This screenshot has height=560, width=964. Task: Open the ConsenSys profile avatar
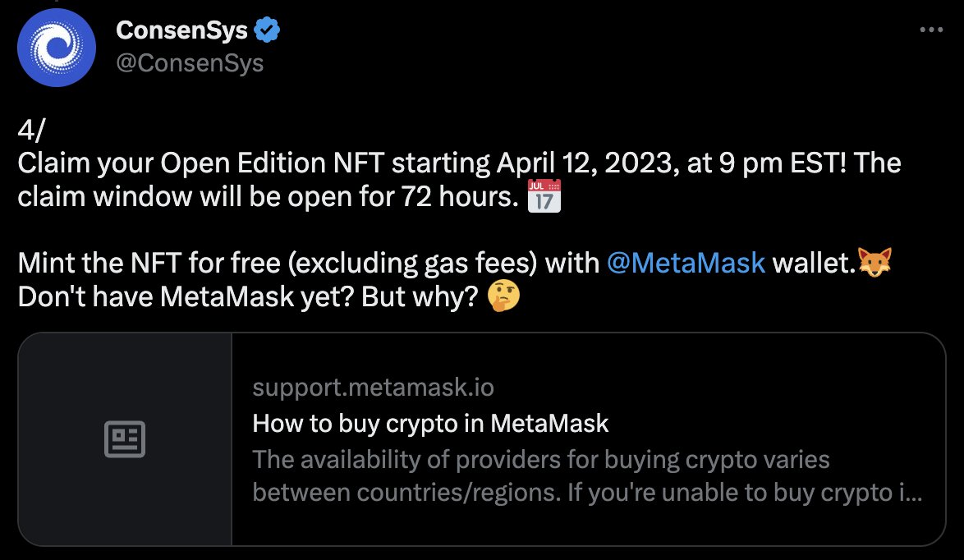[x=57, y=48]
